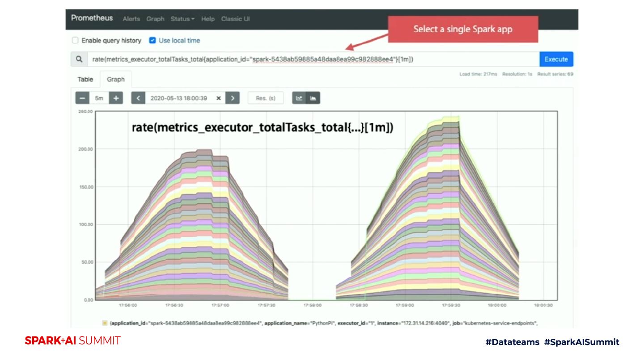Open the Graph page in navbar
Viewport: 644px width, 362px height.
[156, 19]
